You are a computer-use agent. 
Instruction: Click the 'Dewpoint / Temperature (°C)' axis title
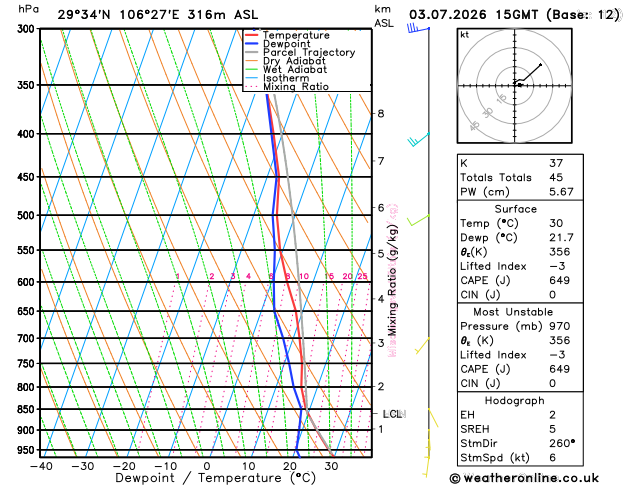216,478
